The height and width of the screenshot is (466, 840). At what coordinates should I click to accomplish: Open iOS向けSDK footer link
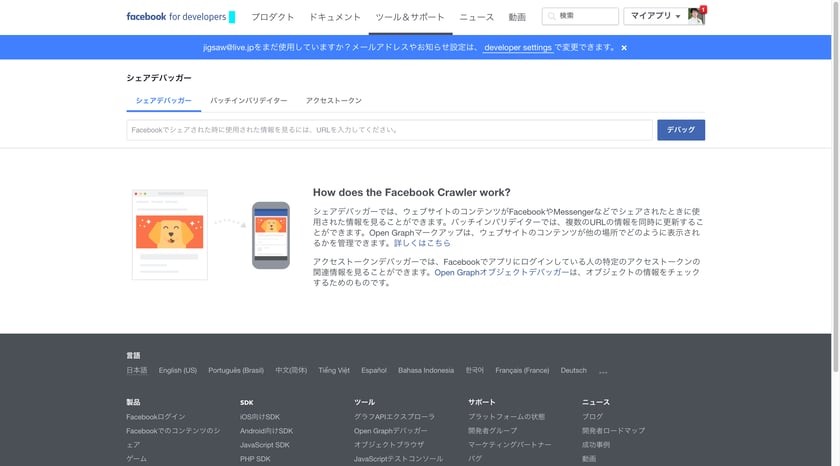tap(260, 417)
